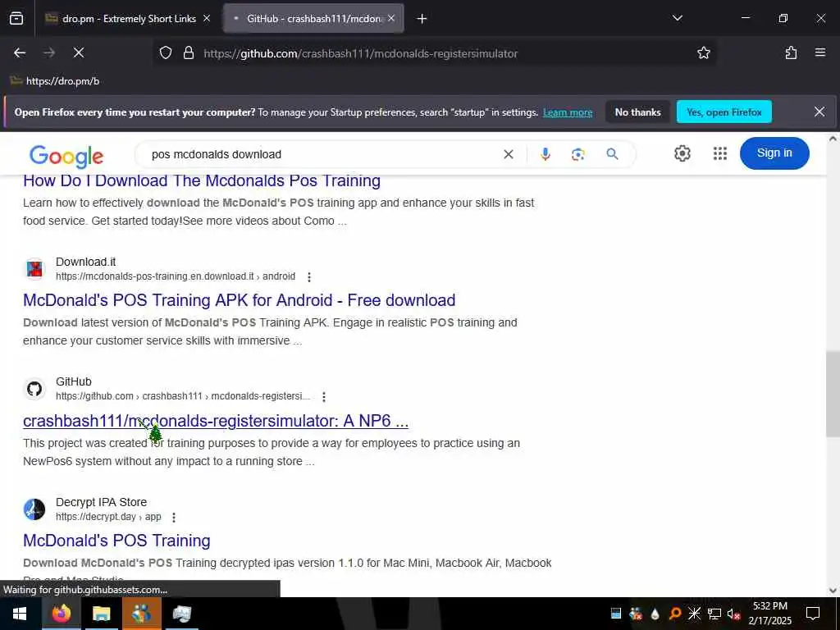
Task: Open more options for decrypt.day result
Action: [174, 518]
